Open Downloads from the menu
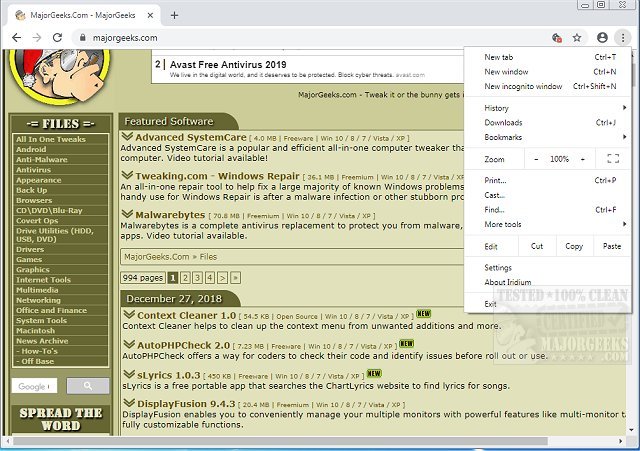This screenshot has width=640, height=451. coord(548,122)
